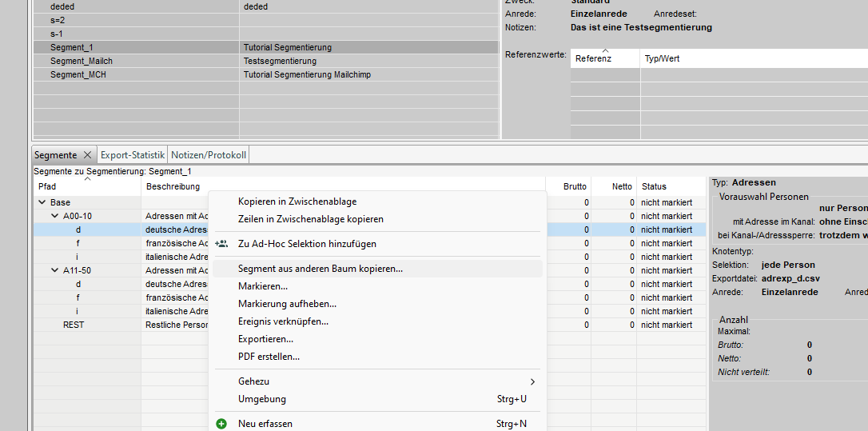Open the Notizen/Protokoll tab
Viewport: 868px width, 431px height.
pyautogui.click(x=209, y=155)
